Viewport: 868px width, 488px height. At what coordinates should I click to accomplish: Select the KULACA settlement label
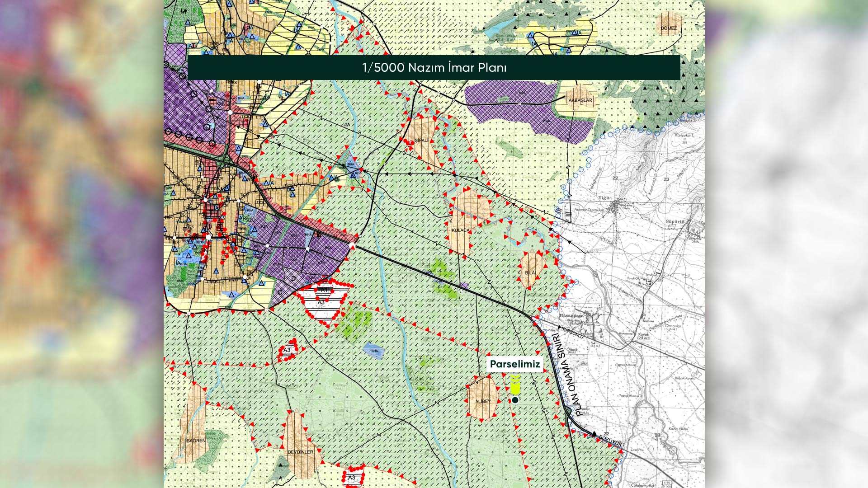click(x=460, y=230)
